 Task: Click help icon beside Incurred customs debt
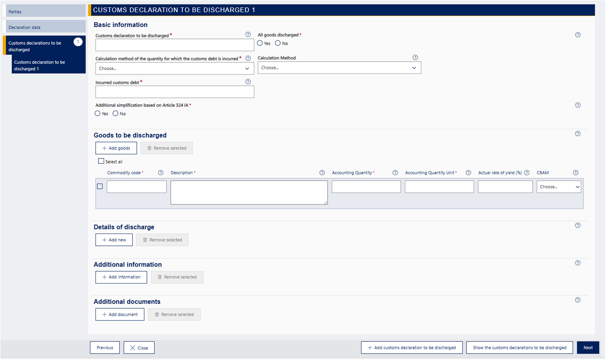click(248, 82)
